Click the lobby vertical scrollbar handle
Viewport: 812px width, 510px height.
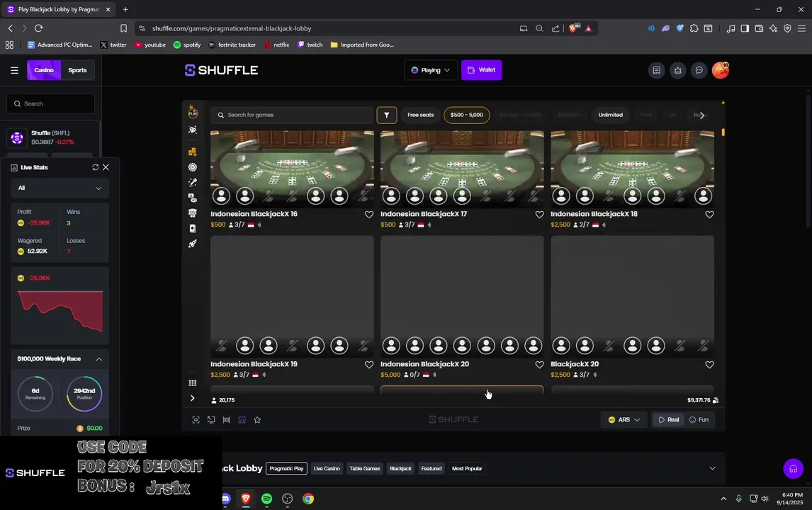723,132
